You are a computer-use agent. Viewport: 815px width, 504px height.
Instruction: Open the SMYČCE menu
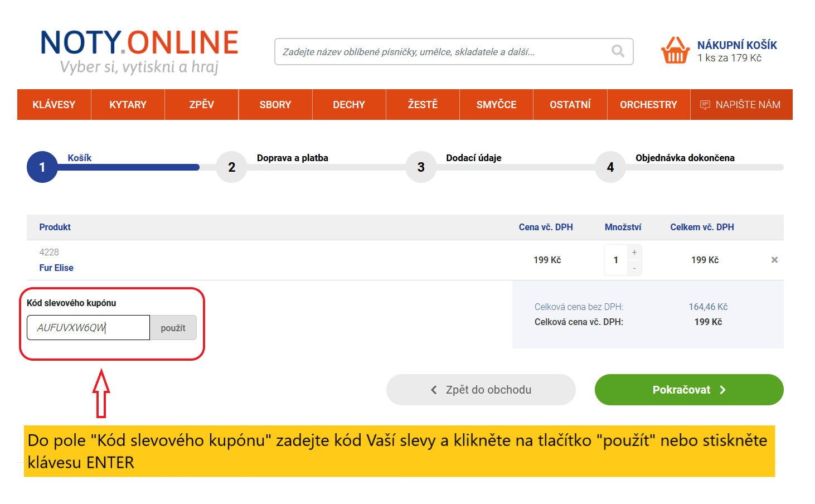pyautogui.click(x=496, y=105)
